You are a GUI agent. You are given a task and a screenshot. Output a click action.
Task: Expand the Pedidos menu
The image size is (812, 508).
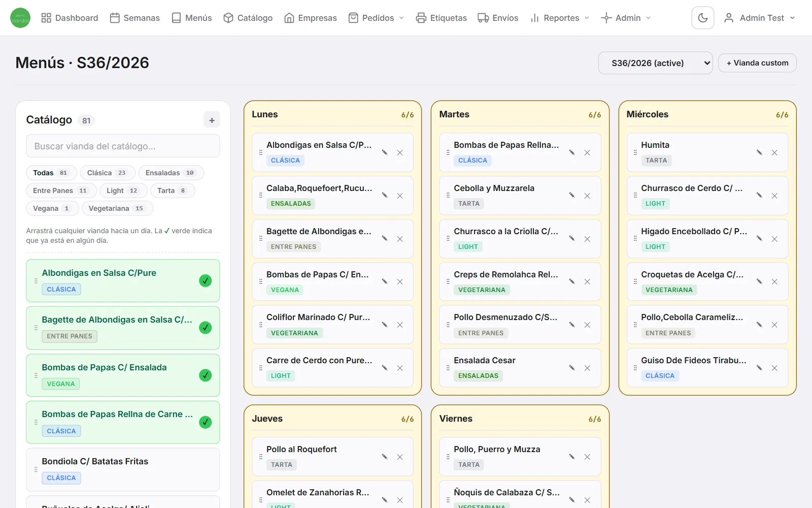tap(377, 18)
